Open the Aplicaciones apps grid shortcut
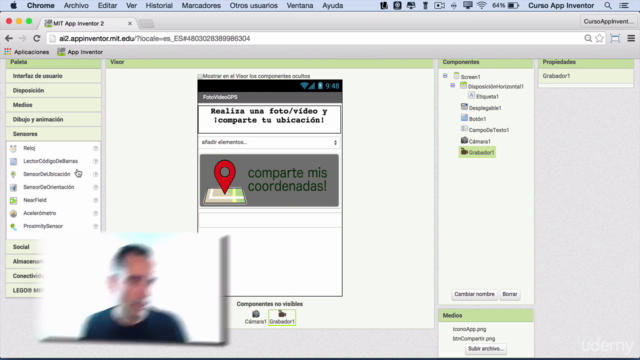This screenshot has height=360, width=640. [x=27, y=52]
